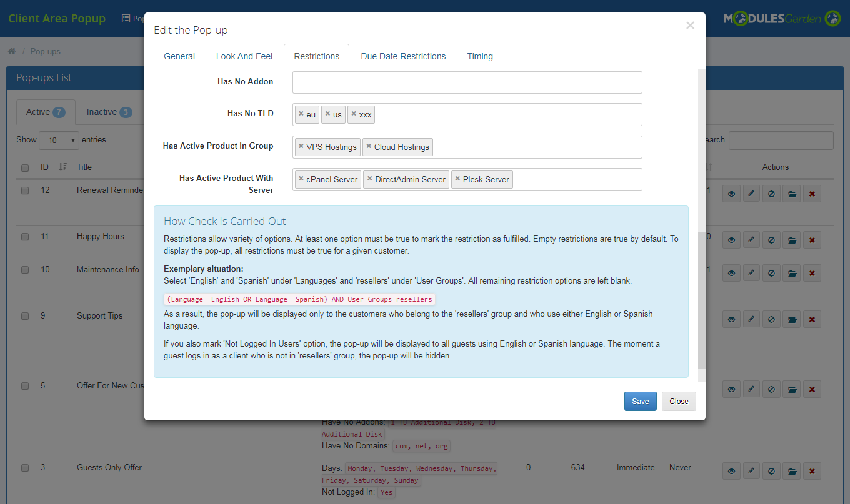Click the Language==English code example

[299, 299]
